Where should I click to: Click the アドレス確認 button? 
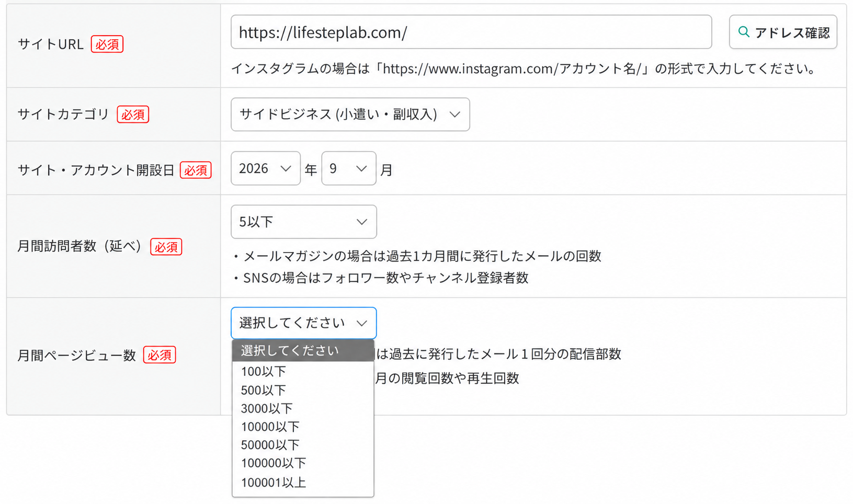pos(783,32)
